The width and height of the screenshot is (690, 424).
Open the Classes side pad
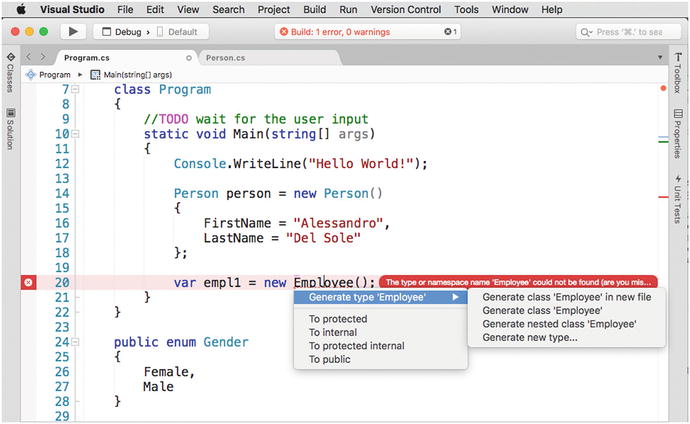[10, 73]
